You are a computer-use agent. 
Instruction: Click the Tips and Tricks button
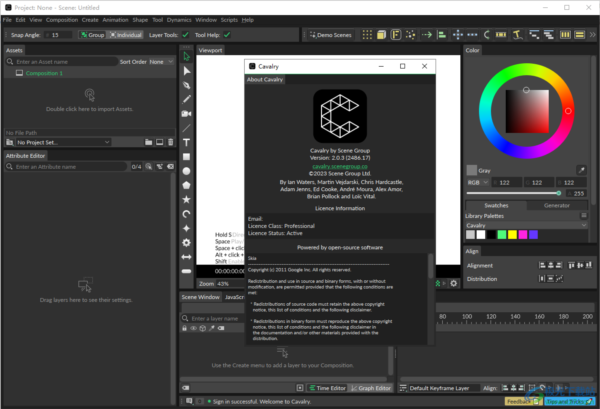tap(569, 402)
